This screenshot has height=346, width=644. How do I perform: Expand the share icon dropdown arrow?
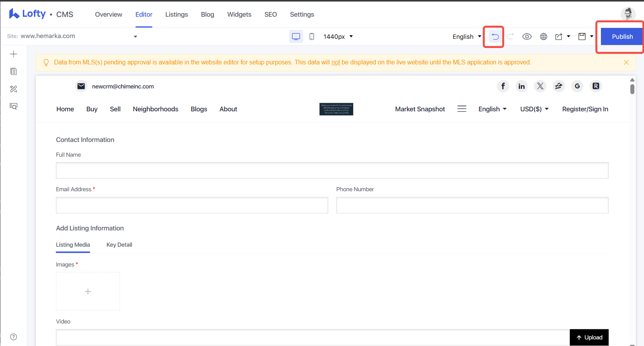(568, 36)
